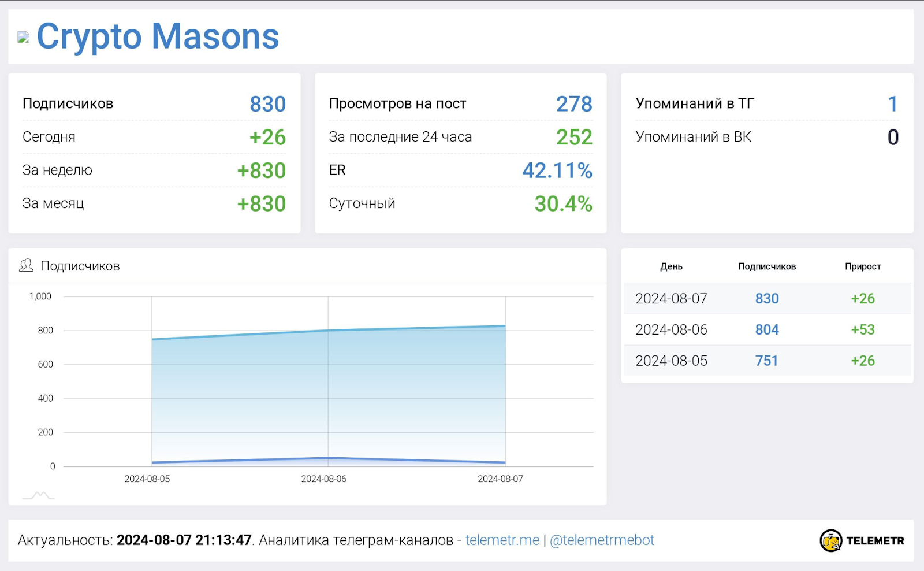
Task: Select the 2024-08-07 table row date
Action: pos(671,299)
